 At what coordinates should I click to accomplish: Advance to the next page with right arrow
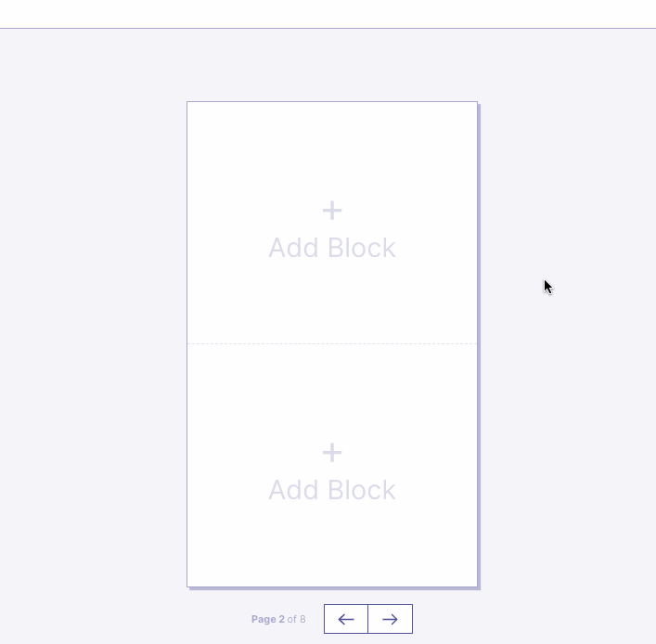[x=390, y=619]
